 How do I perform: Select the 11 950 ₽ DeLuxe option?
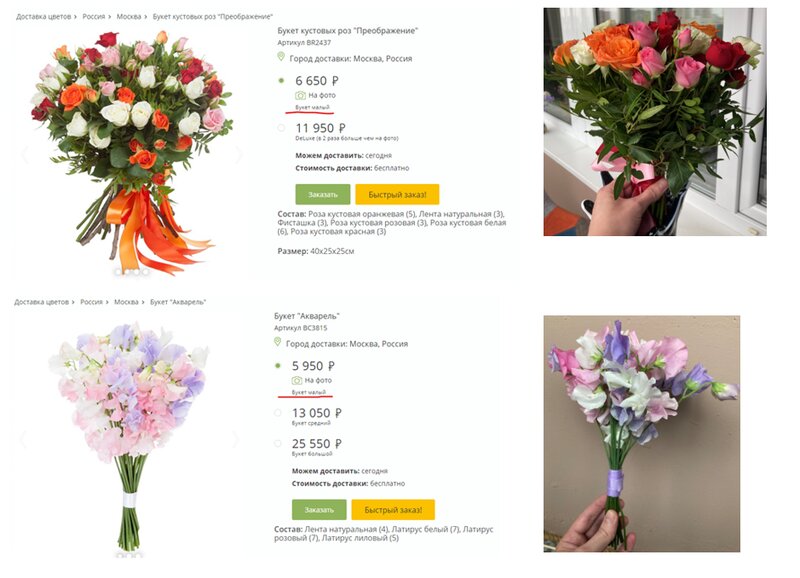tap(281, 128)
